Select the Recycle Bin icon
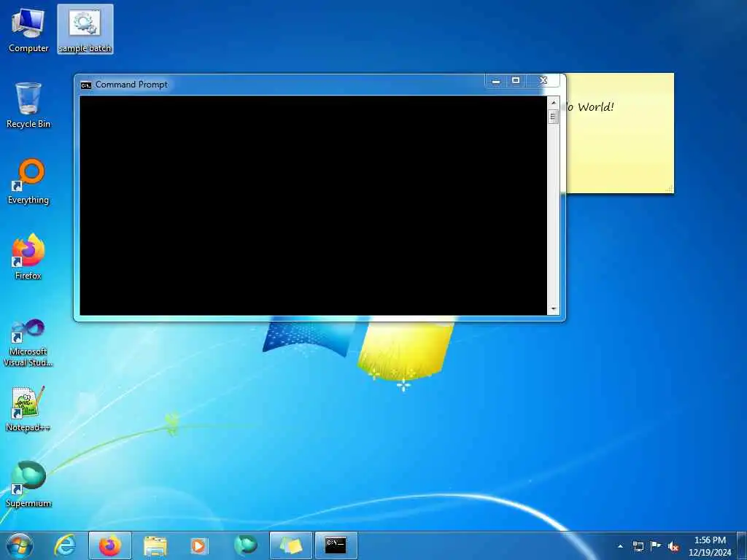Image resolution: width=747 pixels, height=560 pixels. click(x=28, y=105)
